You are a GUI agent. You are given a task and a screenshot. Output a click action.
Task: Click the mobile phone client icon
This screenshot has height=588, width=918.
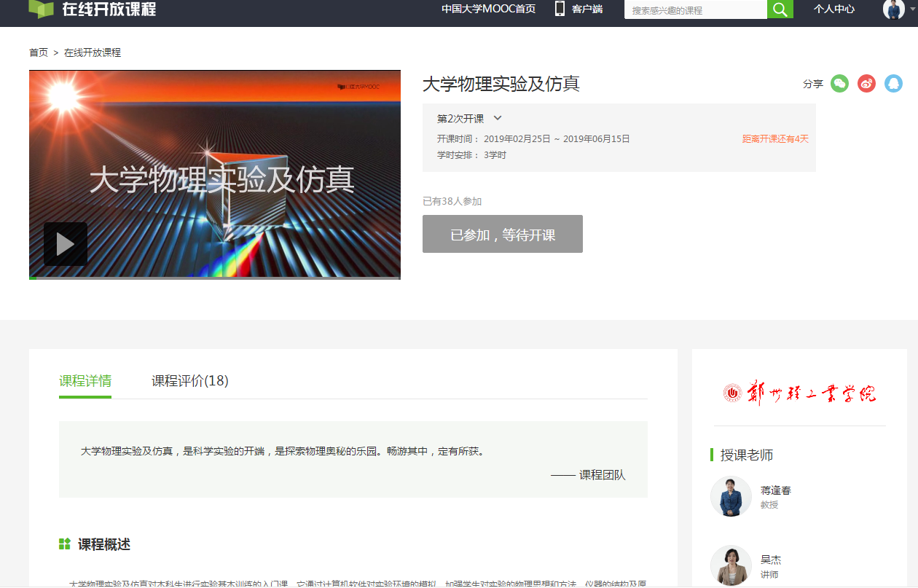(x=560, y=9)
